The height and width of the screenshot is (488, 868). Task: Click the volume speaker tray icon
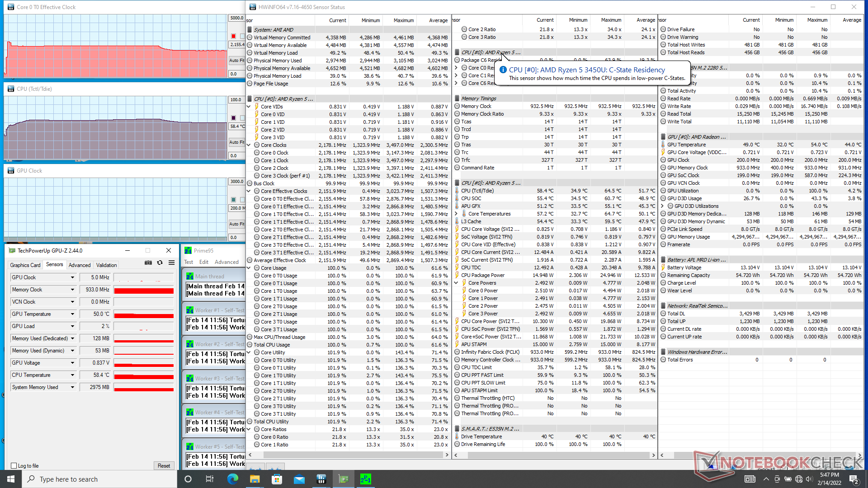click(810, 479)
